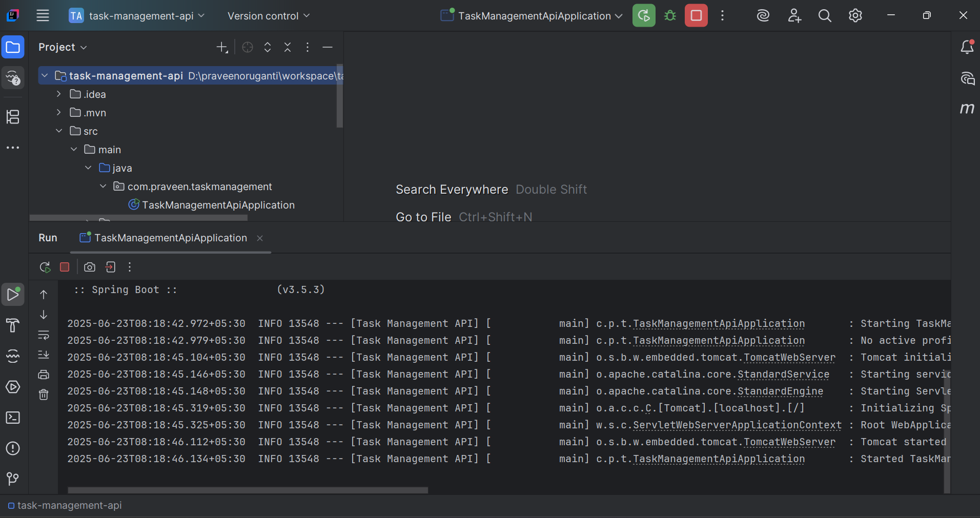Viewport: 980px width, 518px height.
Task: Clear console output with trash icon
Action: pos(44,395)
